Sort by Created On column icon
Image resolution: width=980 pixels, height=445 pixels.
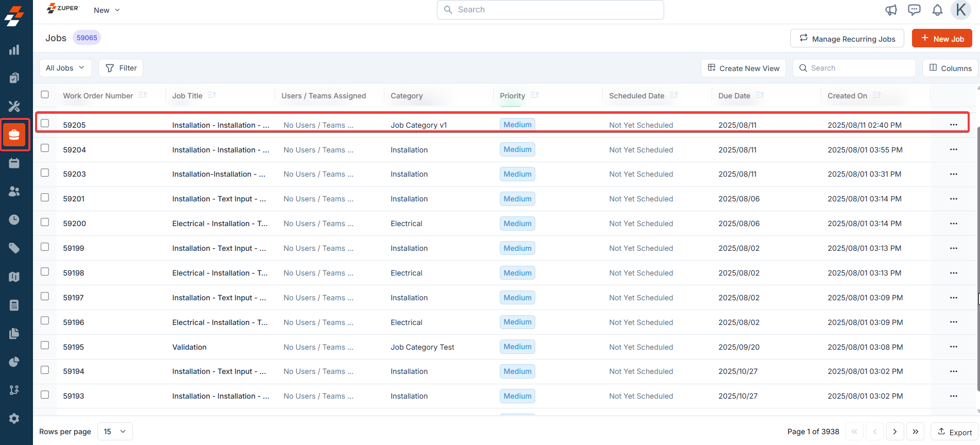click(876, 95)
